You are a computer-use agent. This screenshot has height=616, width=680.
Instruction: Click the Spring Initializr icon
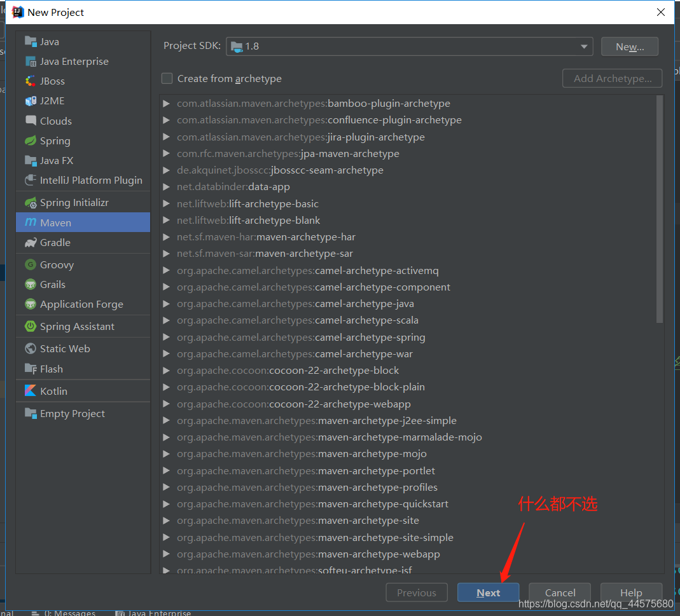click(x=31, y=202)
